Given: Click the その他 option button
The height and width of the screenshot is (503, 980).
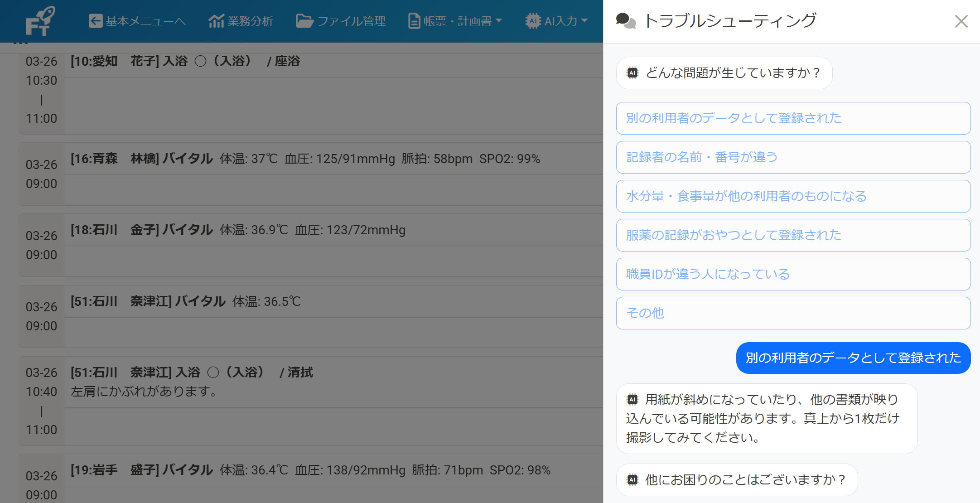Looking at the screenshot, I should click(x=792, y=313).
